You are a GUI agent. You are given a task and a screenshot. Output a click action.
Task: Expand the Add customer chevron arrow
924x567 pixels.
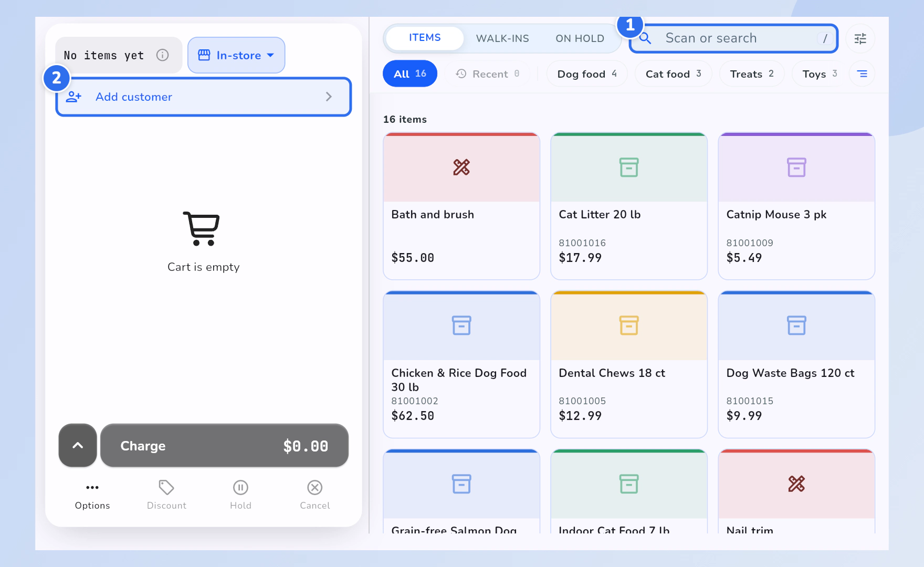[x=329, y=97]
